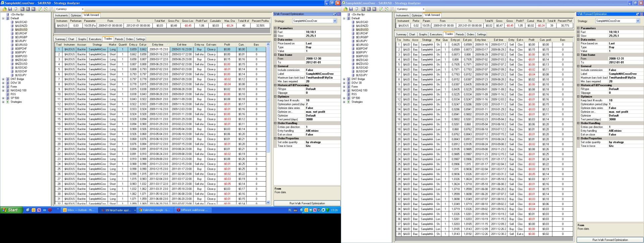Expand the Slow parameter in right window properties
644x243 pixels.
point(578,36)
